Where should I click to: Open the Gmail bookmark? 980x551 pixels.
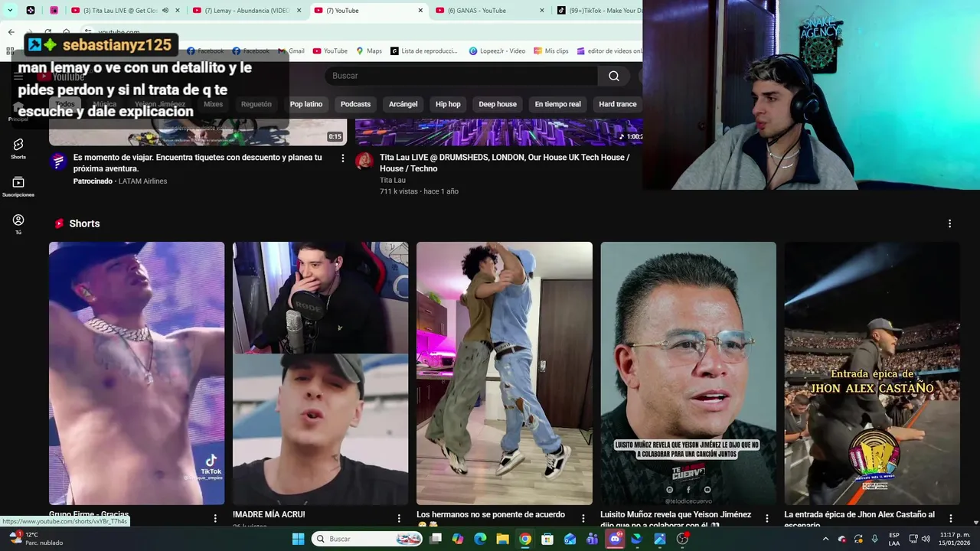(291, 51)
